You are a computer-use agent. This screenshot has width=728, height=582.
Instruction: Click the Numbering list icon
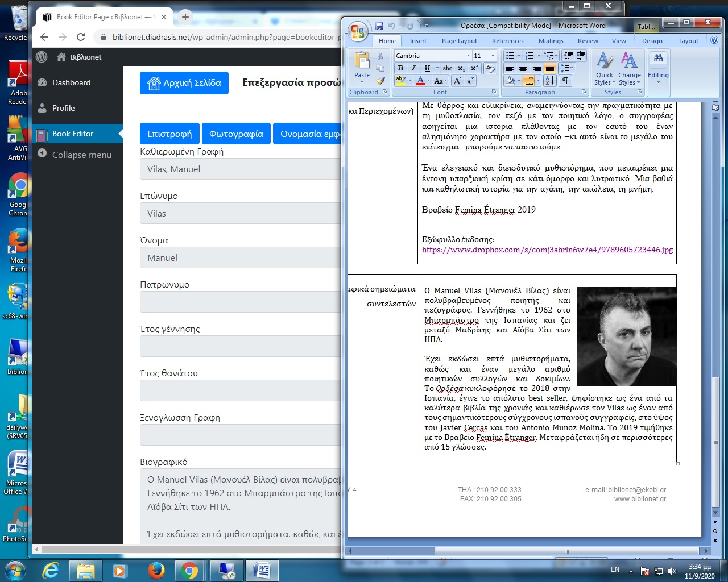click(x=530, y=56)
